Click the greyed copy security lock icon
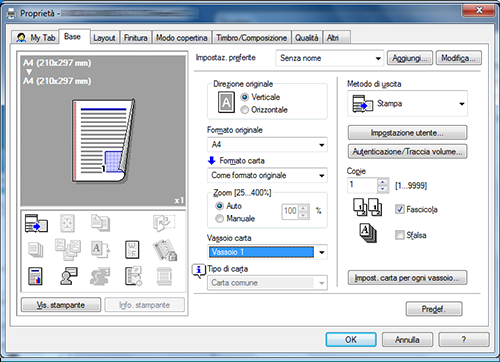This screenshot has height=362, width=500. (x=165, y=250)
